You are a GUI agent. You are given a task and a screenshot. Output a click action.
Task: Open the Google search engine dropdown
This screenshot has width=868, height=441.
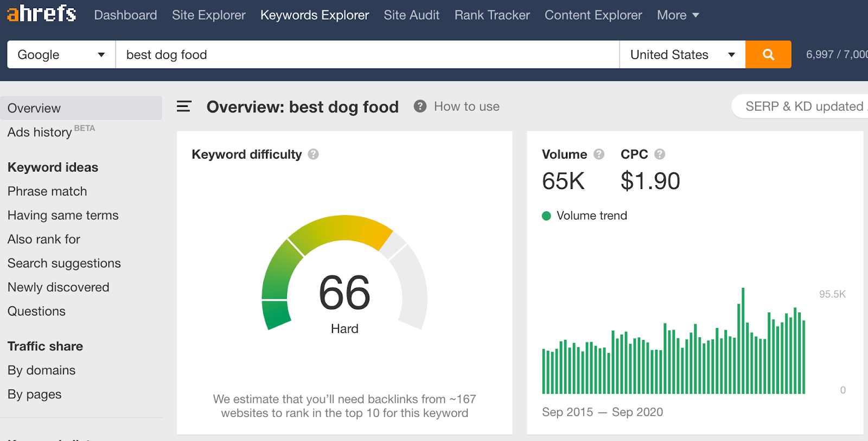(x=61, y=54)
